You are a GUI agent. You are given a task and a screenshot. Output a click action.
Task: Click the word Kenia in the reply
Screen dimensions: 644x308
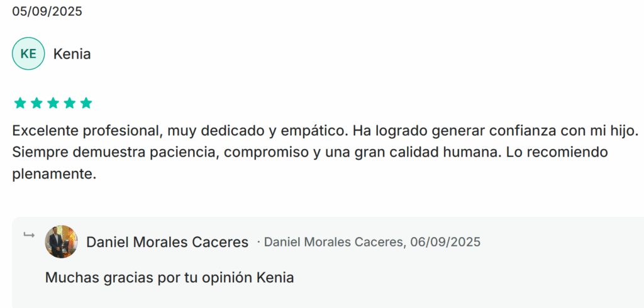275,277
